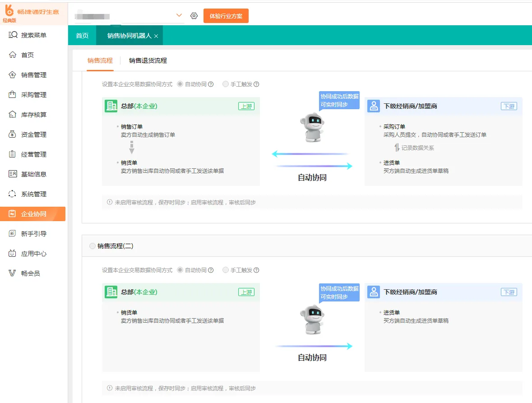The width and height of the screenshot is (532, 403).
Task: Expand the company selector dropdown arrow
Action: point(179,15)
